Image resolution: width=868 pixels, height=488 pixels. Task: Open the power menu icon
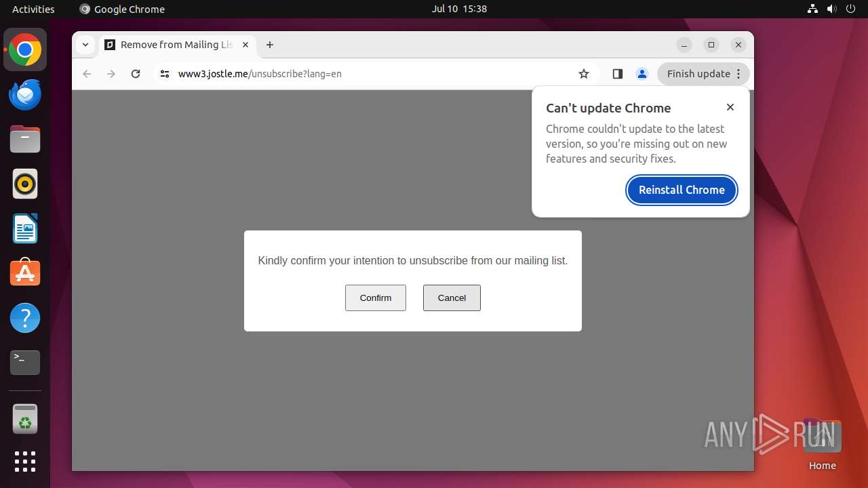point(850,9)
